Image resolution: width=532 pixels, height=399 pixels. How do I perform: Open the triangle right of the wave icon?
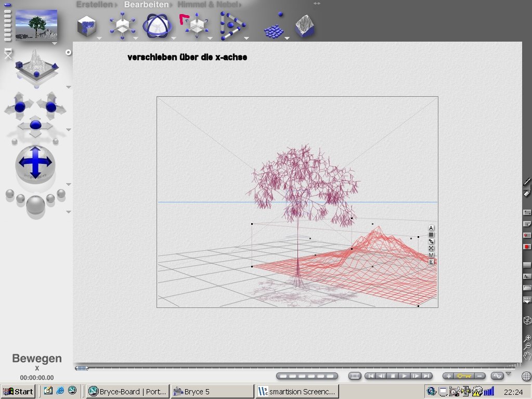pos(508,374)
